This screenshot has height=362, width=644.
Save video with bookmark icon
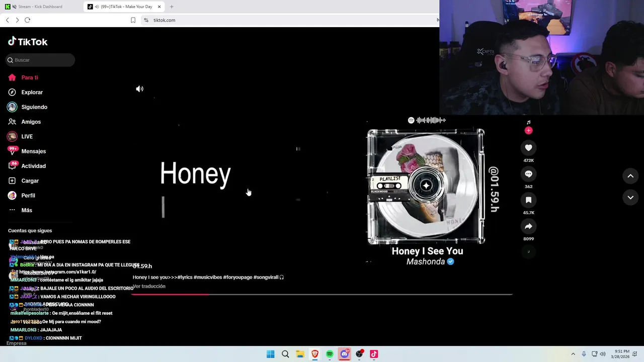pos(528,200)
